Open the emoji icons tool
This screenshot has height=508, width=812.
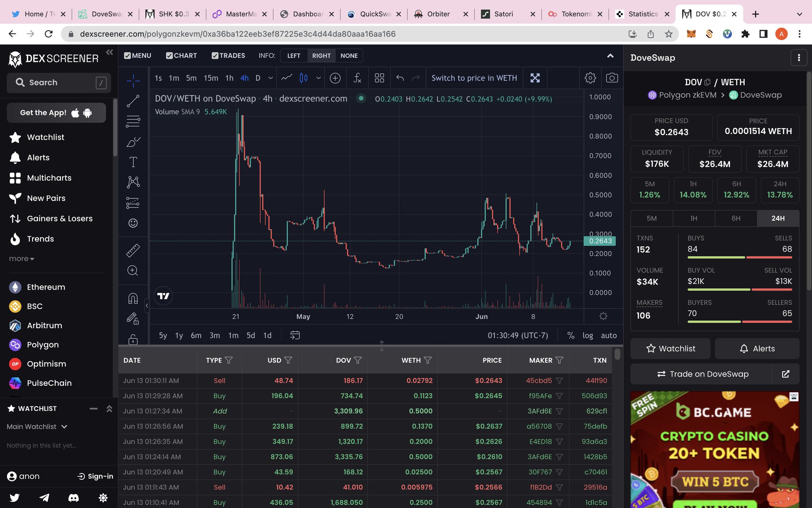(x=133, y=223)
